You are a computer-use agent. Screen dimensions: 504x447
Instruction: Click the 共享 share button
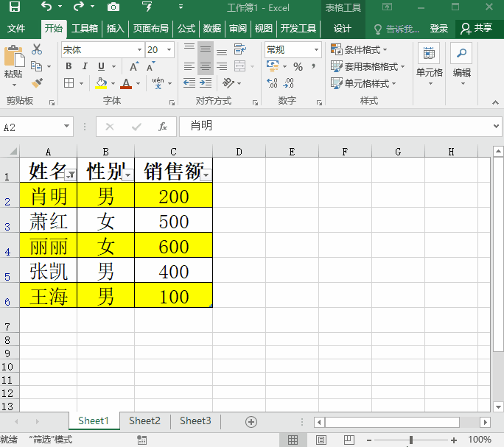click(x=477, y=28)
